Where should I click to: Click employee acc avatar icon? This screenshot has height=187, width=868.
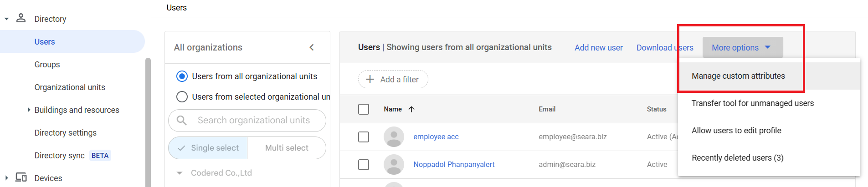(394, 136)
